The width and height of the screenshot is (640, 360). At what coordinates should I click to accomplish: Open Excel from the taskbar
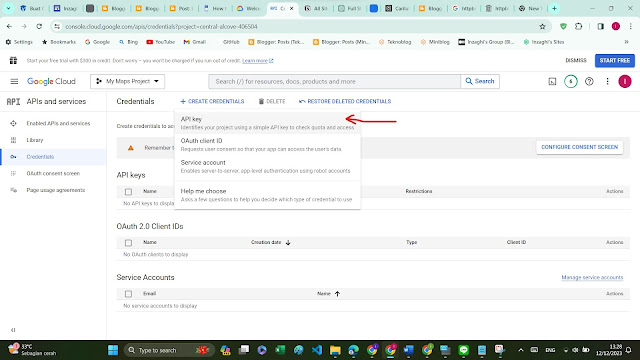(280, 350)
